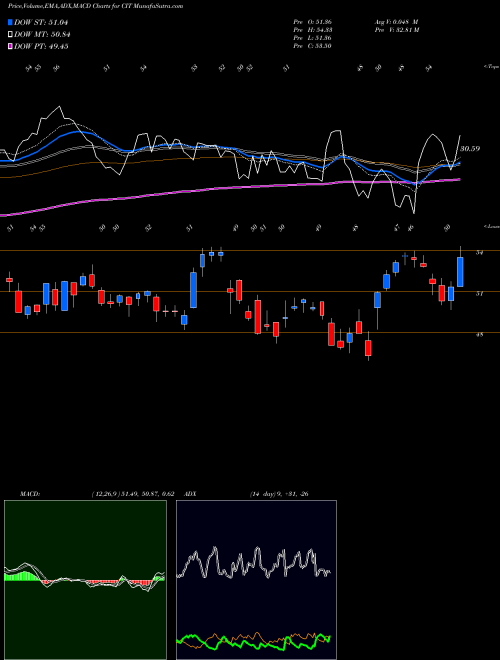The height and width of the screenshot is (660, 500).
Task: Click the white DOW MT legend swatch
Action: (10, 34)
